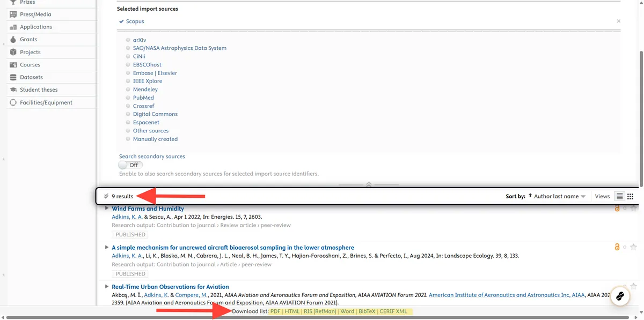
Task: Click the Datasets database icon
Action: click(13, 77)
